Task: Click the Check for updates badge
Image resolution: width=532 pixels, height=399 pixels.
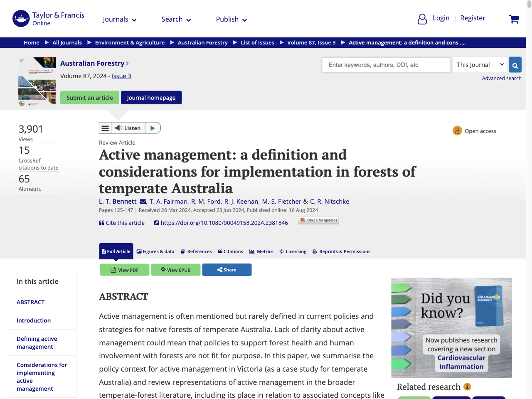Action: [x=318, y=220]
